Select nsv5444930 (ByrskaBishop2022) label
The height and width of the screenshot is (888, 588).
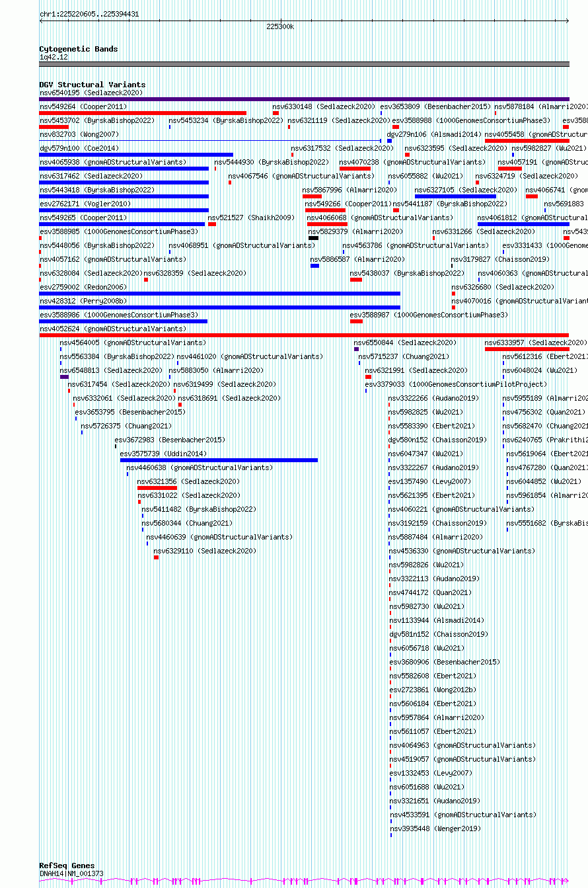pyautogui.click(x=272, y=162)
